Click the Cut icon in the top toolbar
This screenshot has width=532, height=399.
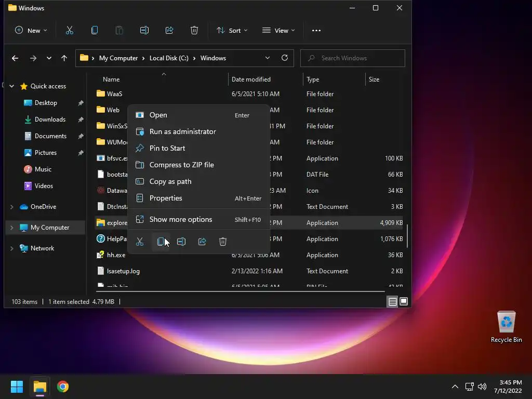[69, 30]
